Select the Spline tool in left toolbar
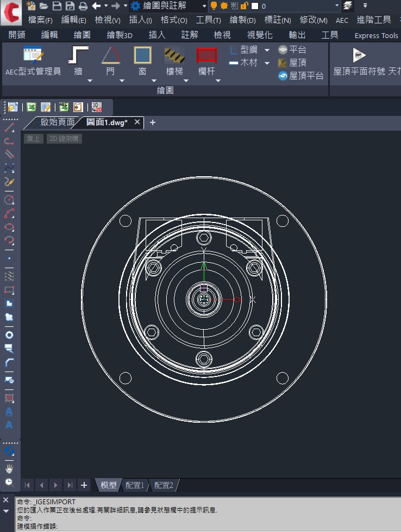 [x=9, y=168]
